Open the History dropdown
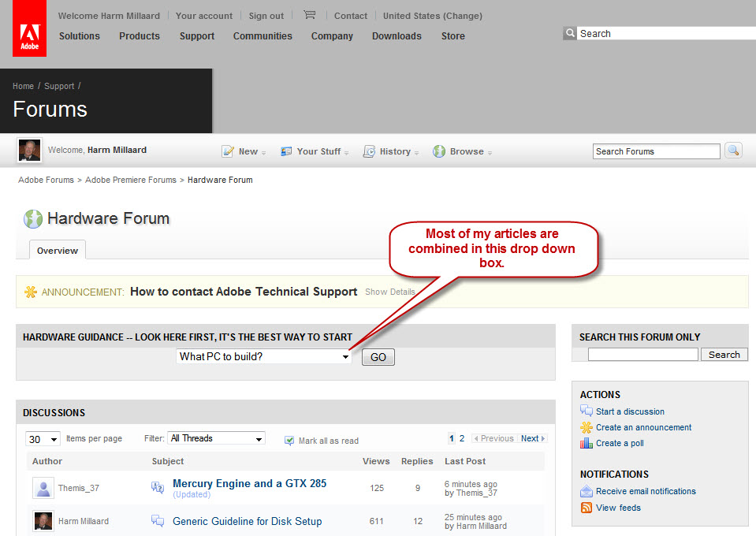 (391, 151)
